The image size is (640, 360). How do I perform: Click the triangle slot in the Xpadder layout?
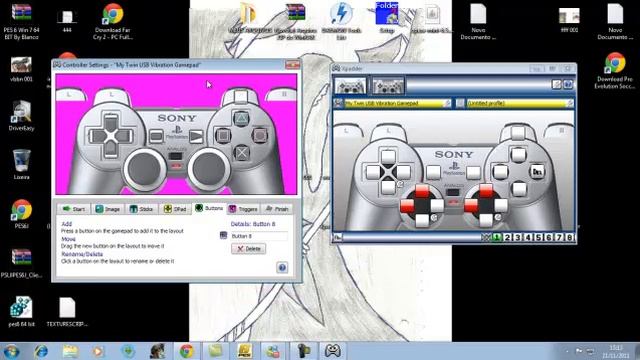(x=518, y=155)
